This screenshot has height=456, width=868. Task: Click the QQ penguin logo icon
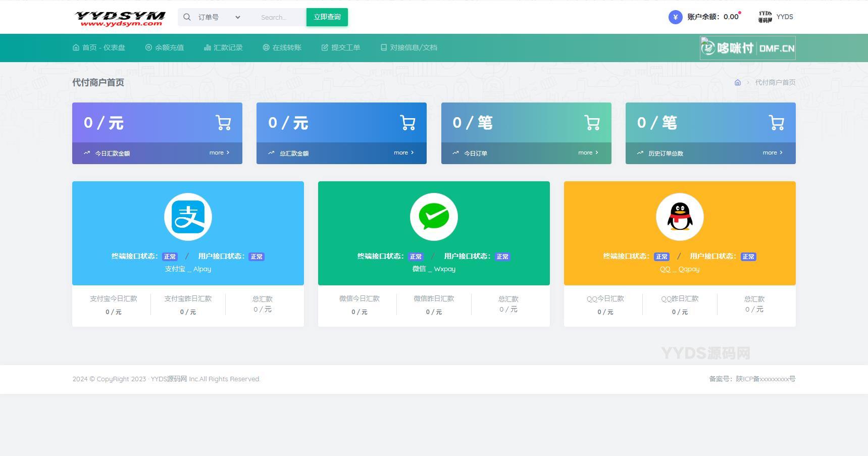pyautogui.click(x=680, y=217)
